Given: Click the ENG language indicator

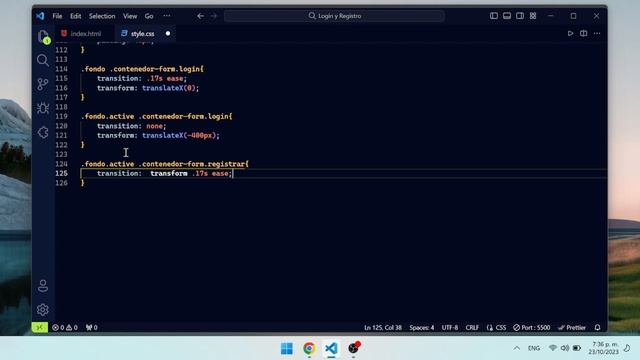Looking at the screenshot, I should point(534,348).
